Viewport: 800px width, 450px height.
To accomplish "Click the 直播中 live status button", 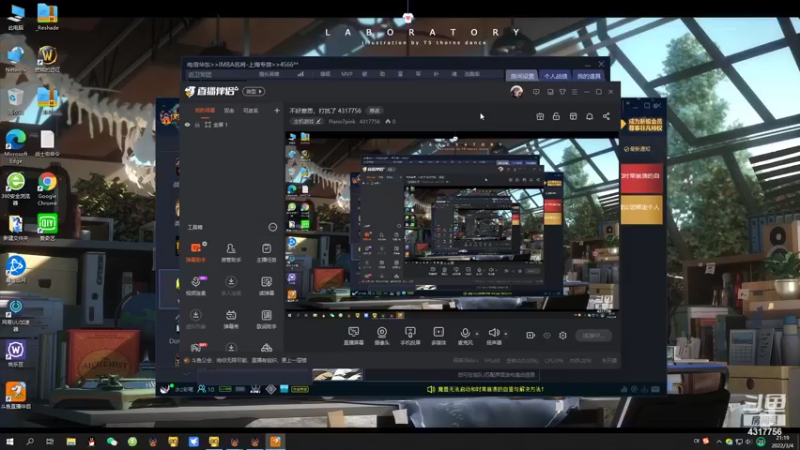I will point(593,335).
